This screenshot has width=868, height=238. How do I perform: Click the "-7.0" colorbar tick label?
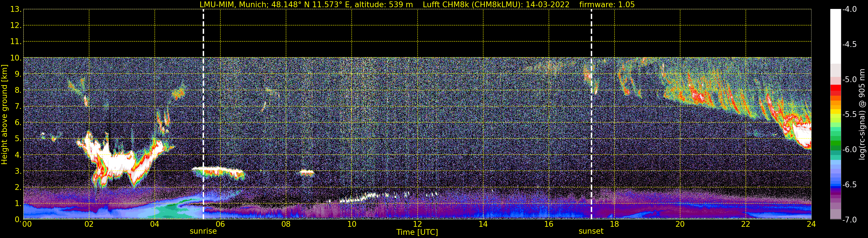pos(849,220)
